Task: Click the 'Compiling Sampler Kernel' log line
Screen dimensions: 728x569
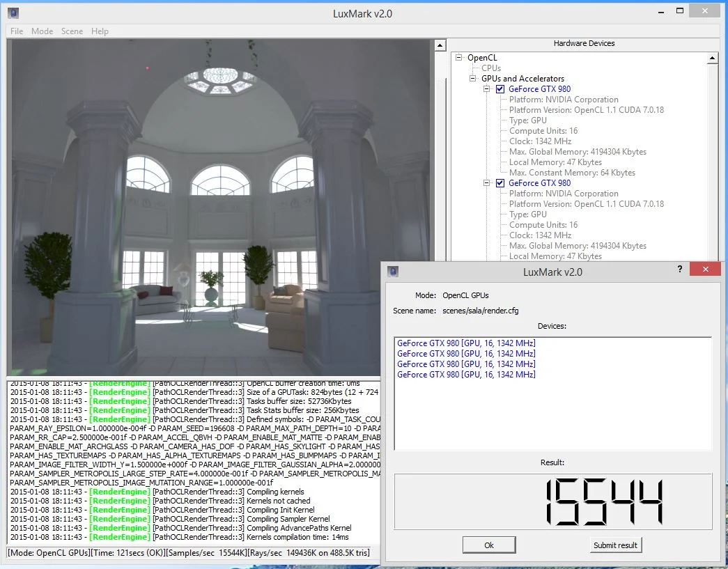Action: pos(170,519)
